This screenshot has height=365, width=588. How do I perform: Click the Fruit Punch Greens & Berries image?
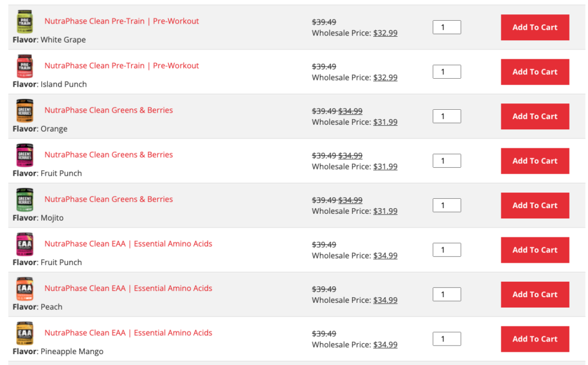point(25,155)
